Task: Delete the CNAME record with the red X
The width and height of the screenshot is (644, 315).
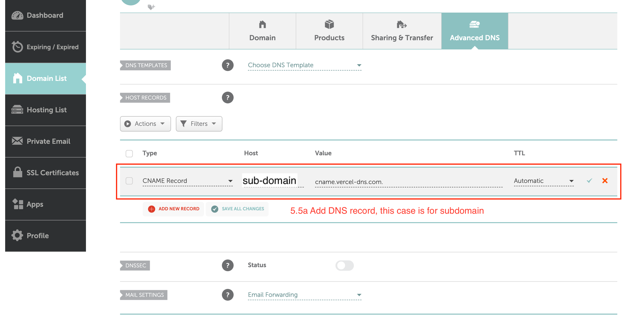Action: point(605,181)
